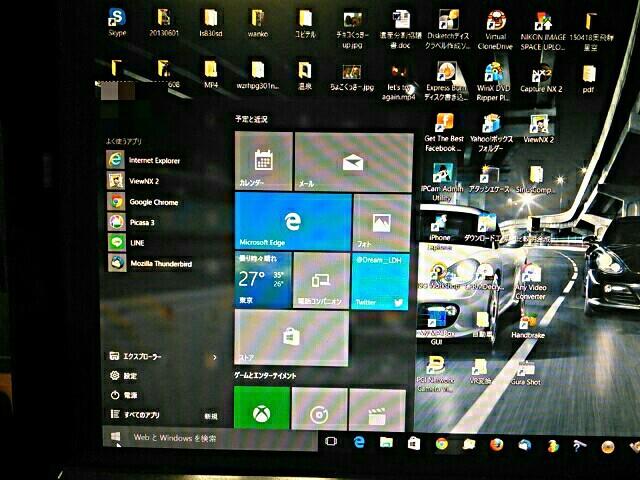Open 設定 settings in start menu
This screenshot has width=640, height=480.
124,376
